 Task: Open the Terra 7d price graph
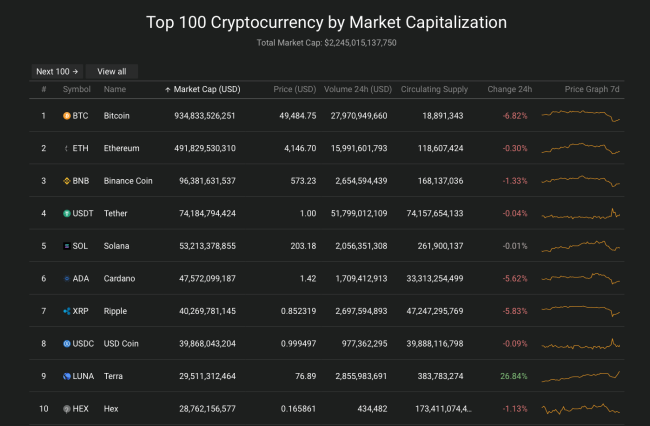580,376
